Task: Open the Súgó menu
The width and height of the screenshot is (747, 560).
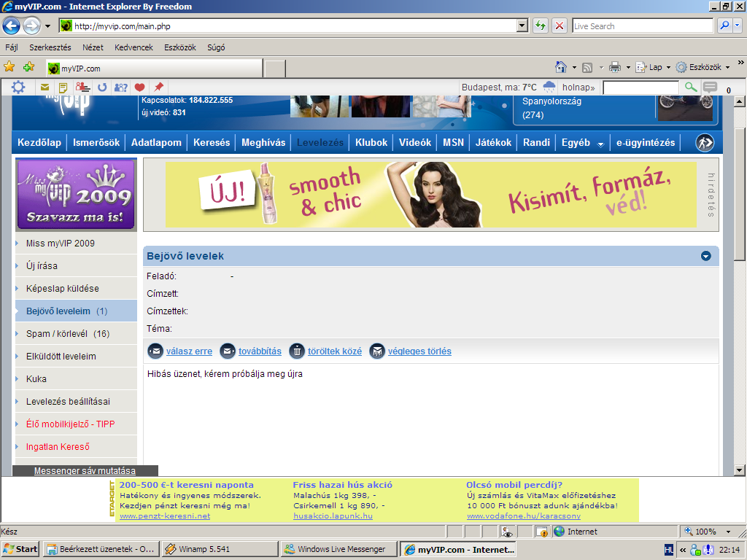Action: click(x=216, y=47)
